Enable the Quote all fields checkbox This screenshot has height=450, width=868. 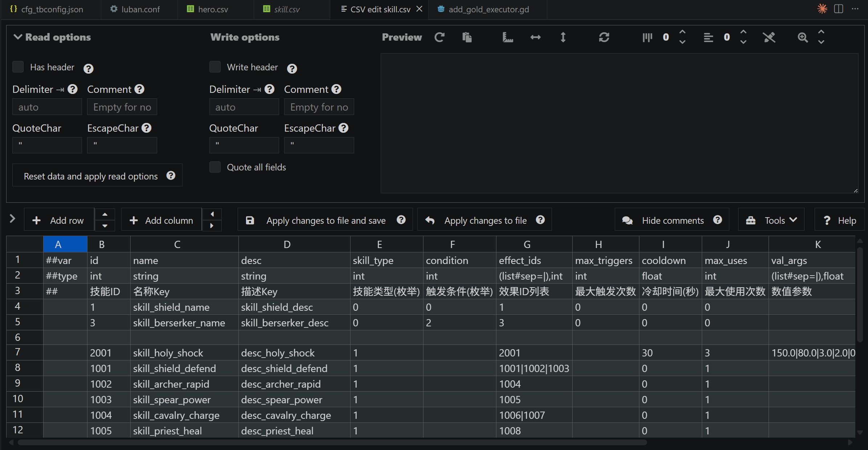215,167
